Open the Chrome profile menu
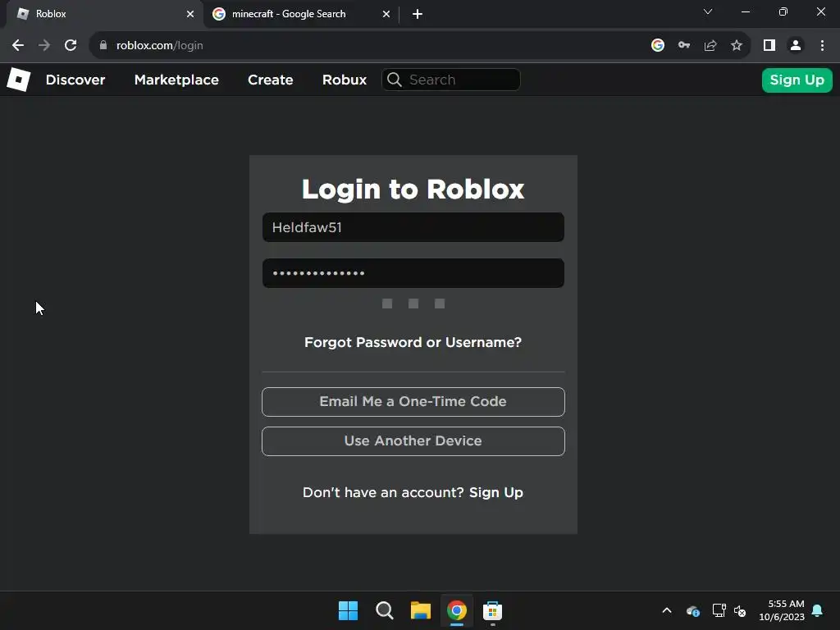840x630 pixels. [796, 46]
